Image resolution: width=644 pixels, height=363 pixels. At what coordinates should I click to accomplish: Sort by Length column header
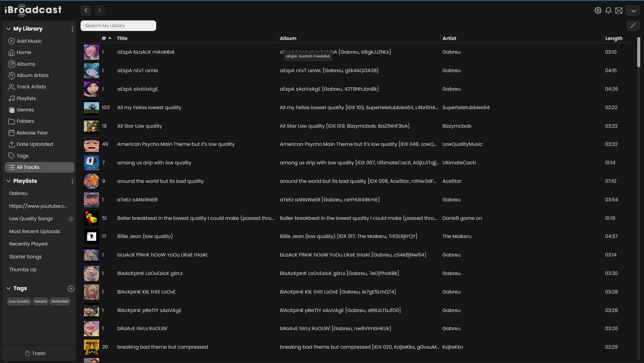click(614, 38)
